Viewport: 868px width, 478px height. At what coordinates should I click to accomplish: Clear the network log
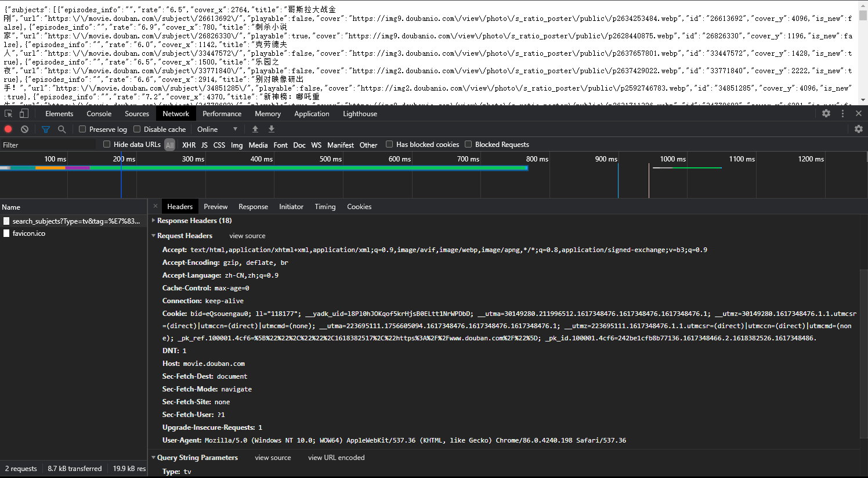click(24, 129)
